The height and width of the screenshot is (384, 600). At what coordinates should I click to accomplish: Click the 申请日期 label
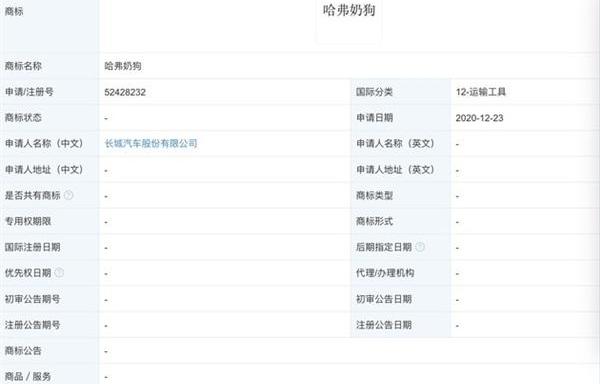point(374,117)
